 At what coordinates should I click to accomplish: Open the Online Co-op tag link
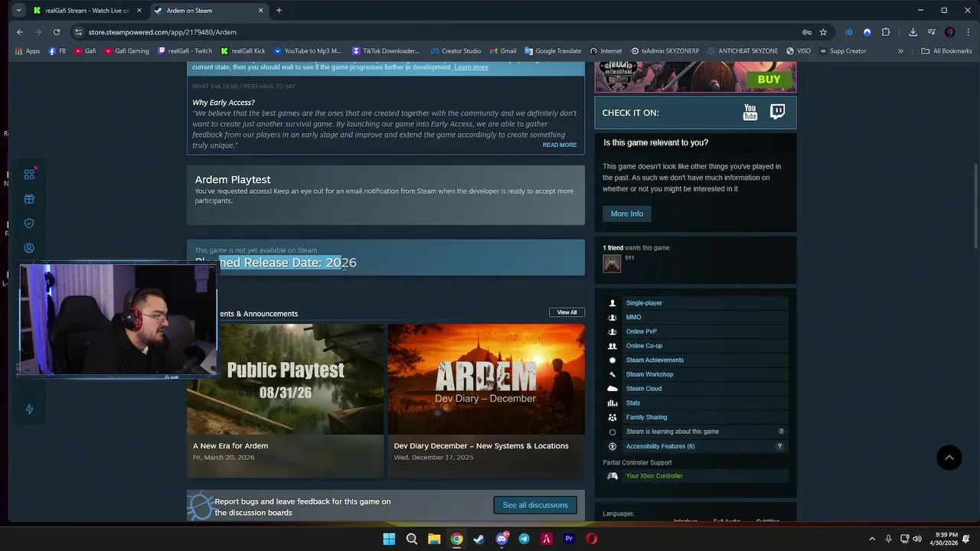coord(644,346)
